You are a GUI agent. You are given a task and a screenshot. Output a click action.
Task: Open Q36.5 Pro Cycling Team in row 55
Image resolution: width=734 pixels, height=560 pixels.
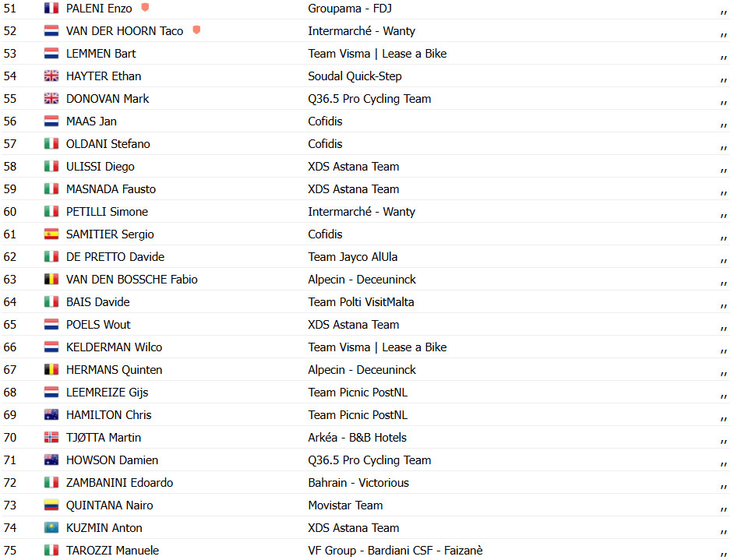point(369,99)
